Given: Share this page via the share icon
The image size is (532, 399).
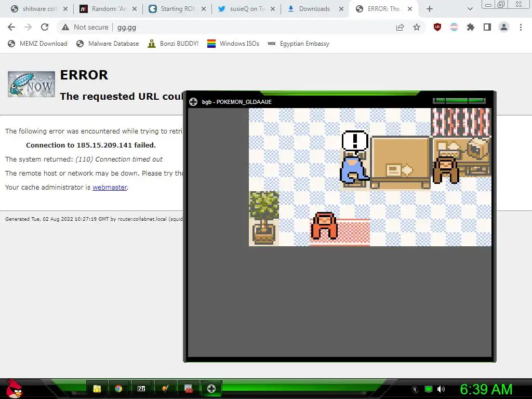Looking at the screenshot, I should 400,27.
